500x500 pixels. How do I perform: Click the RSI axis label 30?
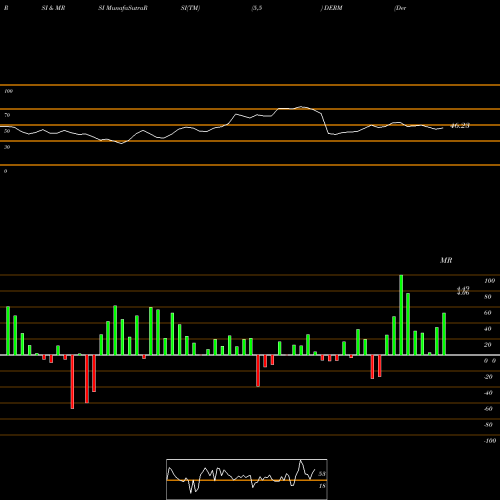[x=7, y=147]
